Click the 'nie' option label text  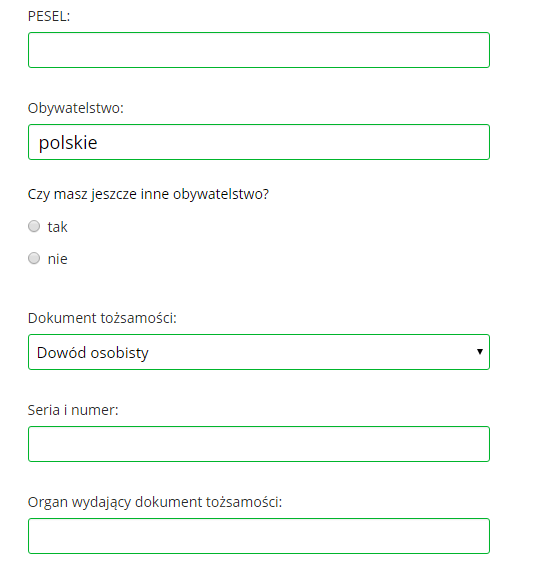(x=58, y=259)
